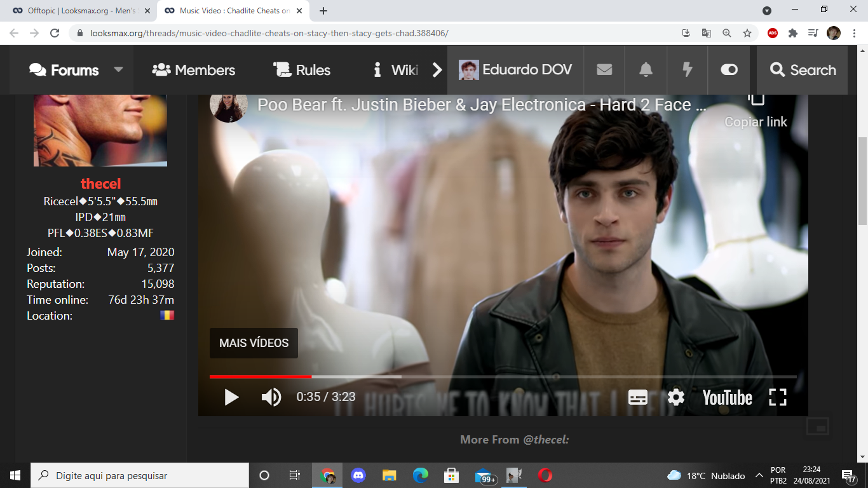
Task: Open the forum Rules page
Action: pyautogui.click(x=302, y=70)
